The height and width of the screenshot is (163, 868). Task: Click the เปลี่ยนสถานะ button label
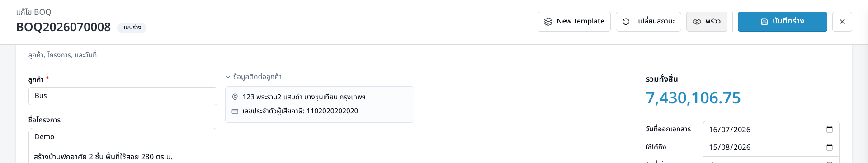point(656,21)
